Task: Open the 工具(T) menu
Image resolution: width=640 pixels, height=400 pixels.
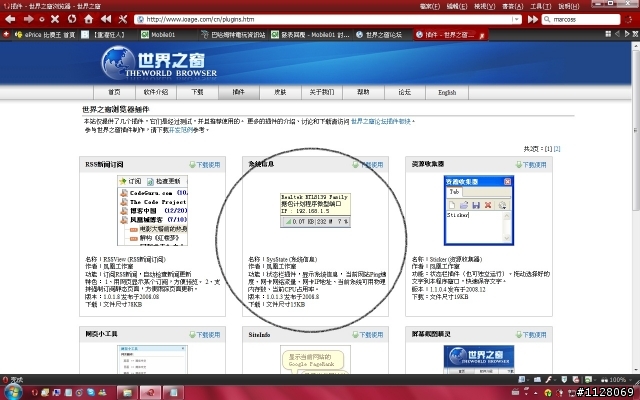Action: (540, 6)
